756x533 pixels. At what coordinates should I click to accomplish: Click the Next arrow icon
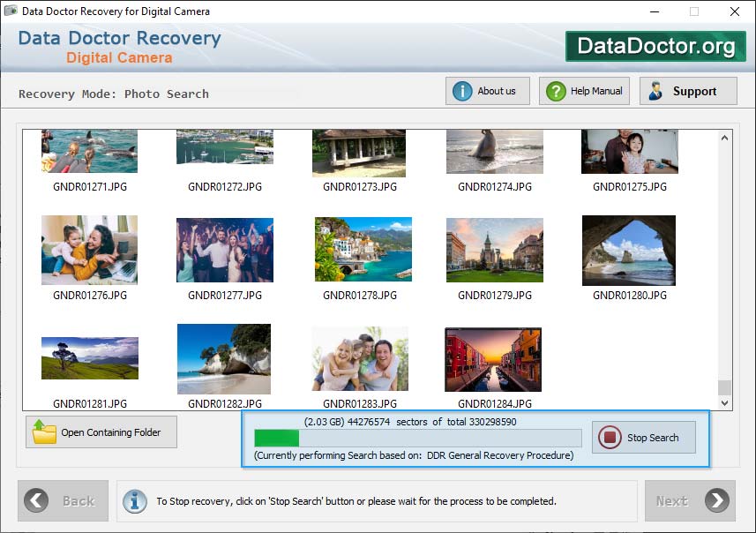tap(716, 500)
